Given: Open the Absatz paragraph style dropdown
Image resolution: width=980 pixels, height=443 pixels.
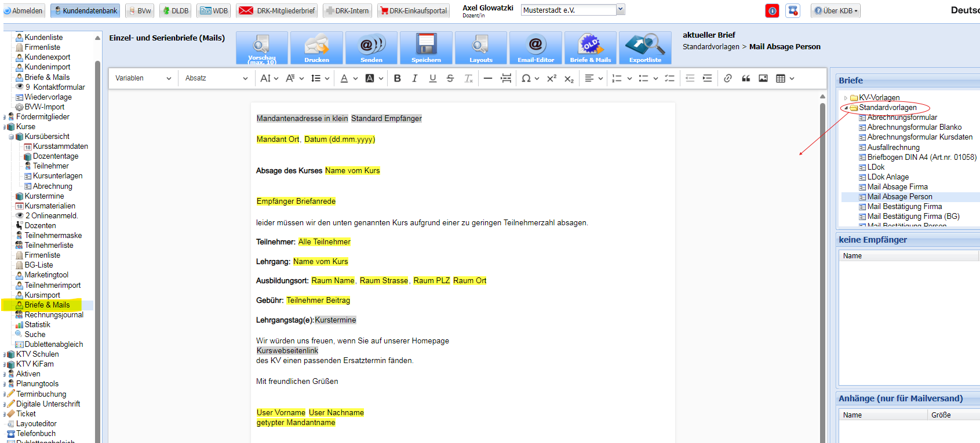Looking at the screenshot, I should tap(216, 78).
